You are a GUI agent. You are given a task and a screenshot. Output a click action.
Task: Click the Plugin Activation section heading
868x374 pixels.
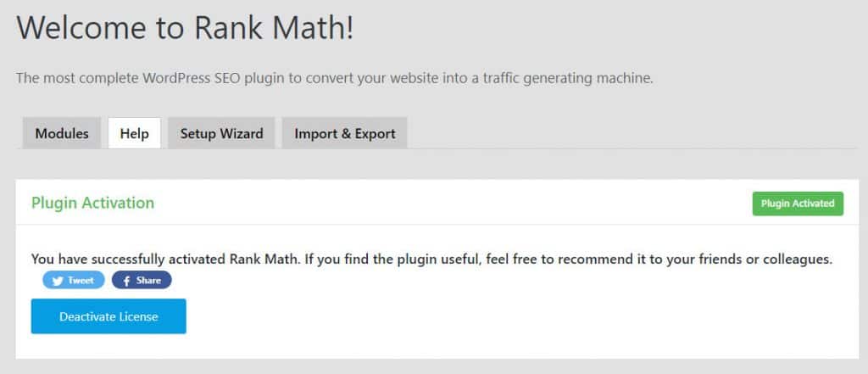coord(92,203)
